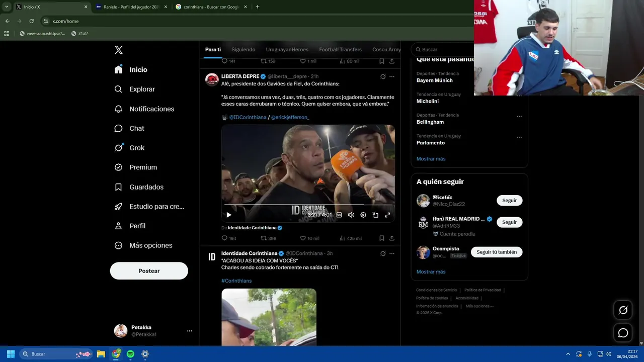Open Notificaciones in sidebar
The image size is (644, 362).
click(x=144, y=109)
